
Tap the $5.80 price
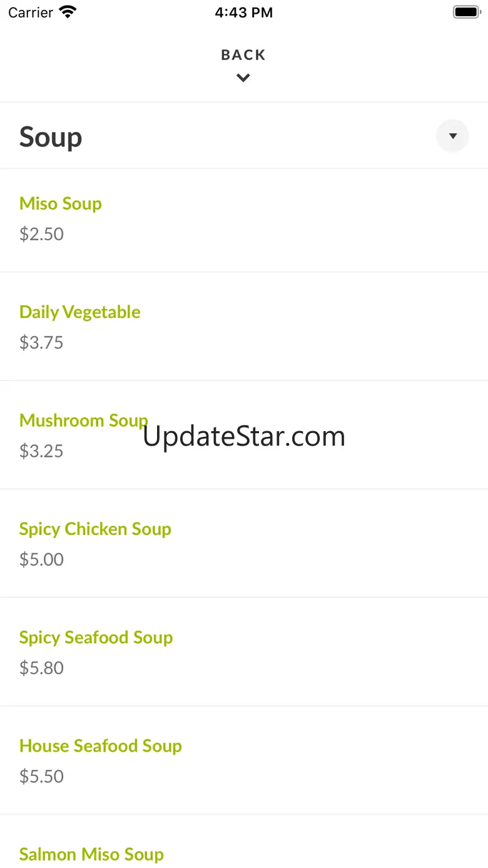41,668
